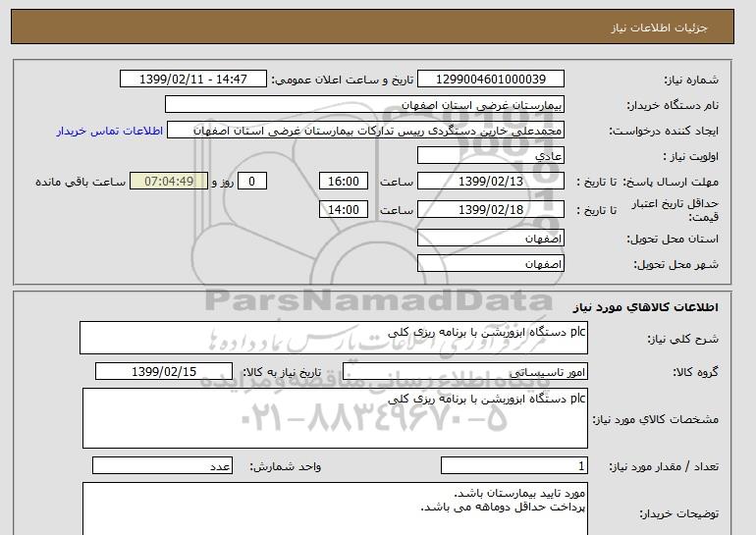Click response deadline time 16:00
The width and height of the screenshot is (756, 535).
click(344, 182)
